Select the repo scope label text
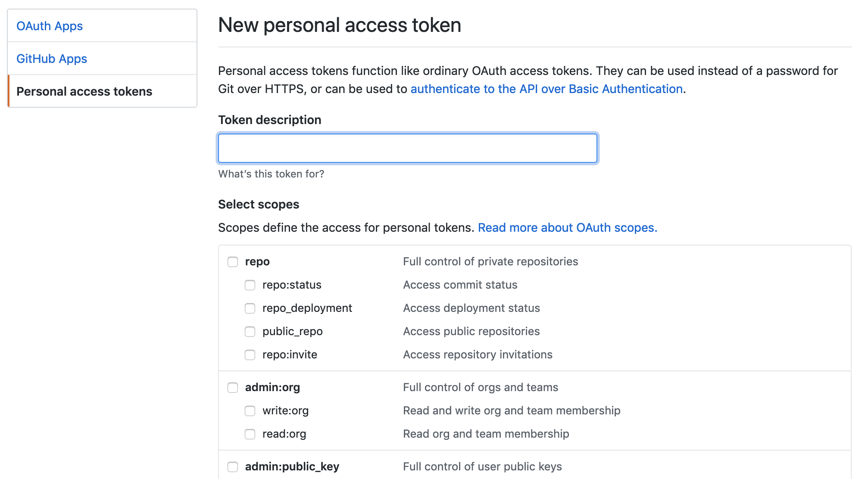 257,261
